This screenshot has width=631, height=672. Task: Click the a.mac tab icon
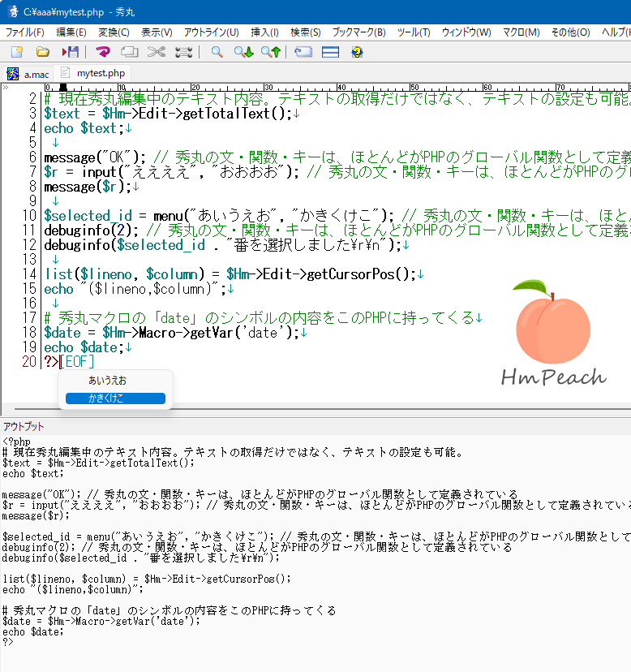coord(13,74)
